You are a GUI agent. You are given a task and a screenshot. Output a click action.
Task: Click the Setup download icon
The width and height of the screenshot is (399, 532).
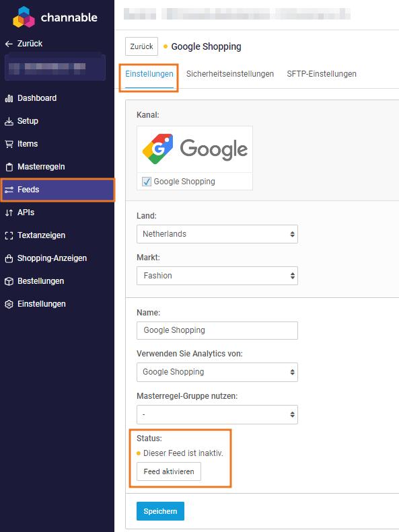9,121
